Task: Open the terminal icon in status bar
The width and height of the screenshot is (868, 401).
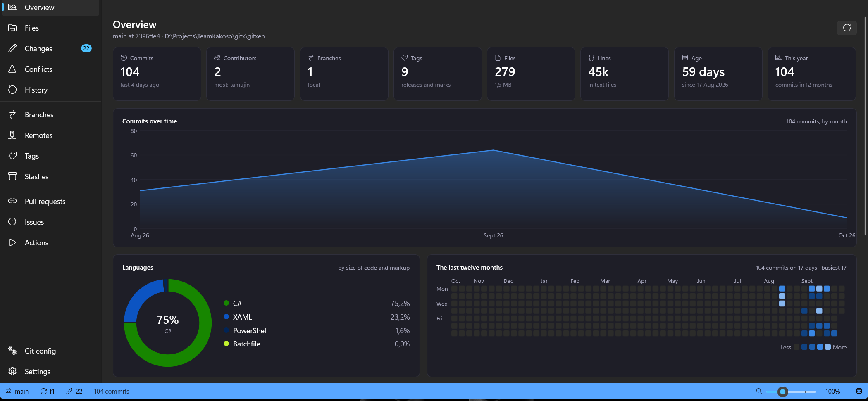Action: point(859,391)
